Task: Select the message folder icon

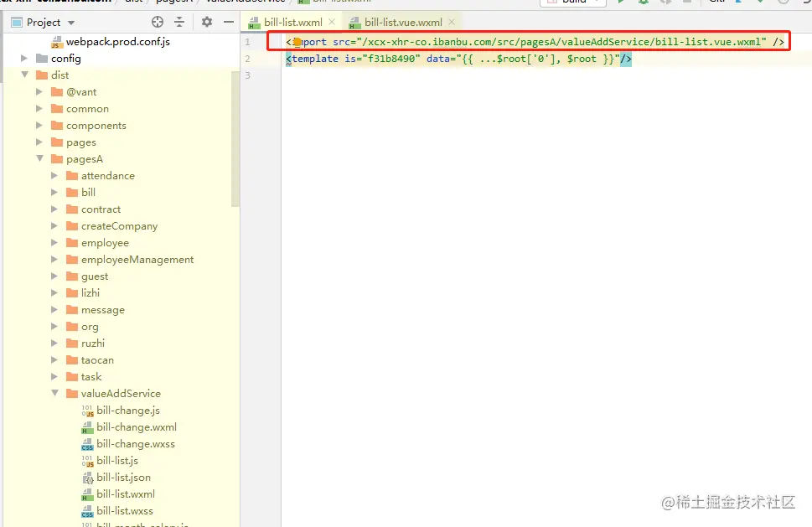Action: 72,309
